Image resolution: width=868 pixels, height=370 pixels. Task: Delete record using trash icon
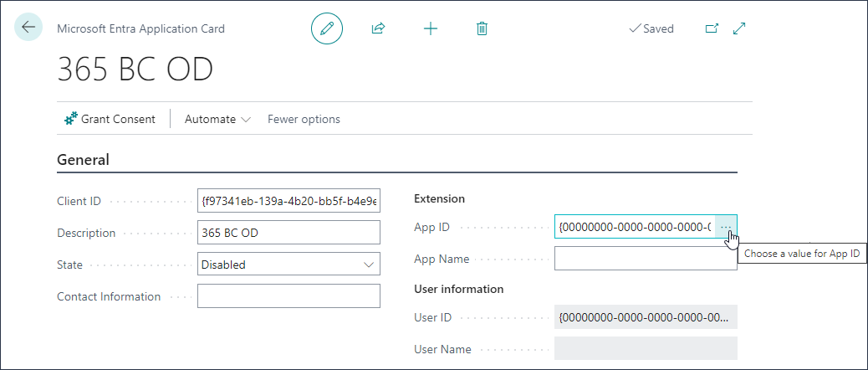pyautogui.click(x=482, y=28)
